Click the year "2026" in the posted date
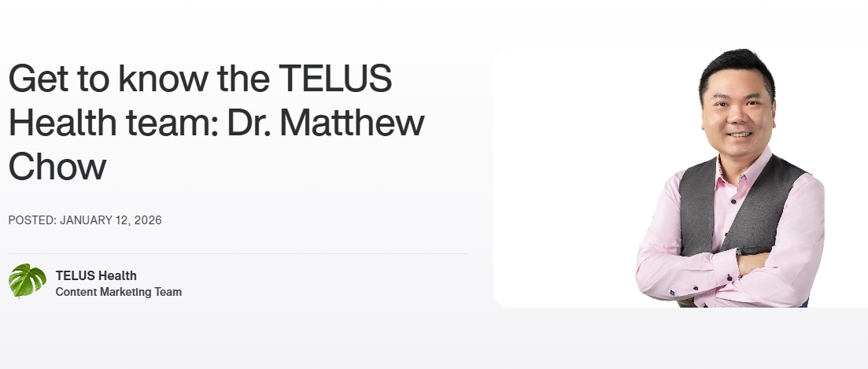 point(148,220)
